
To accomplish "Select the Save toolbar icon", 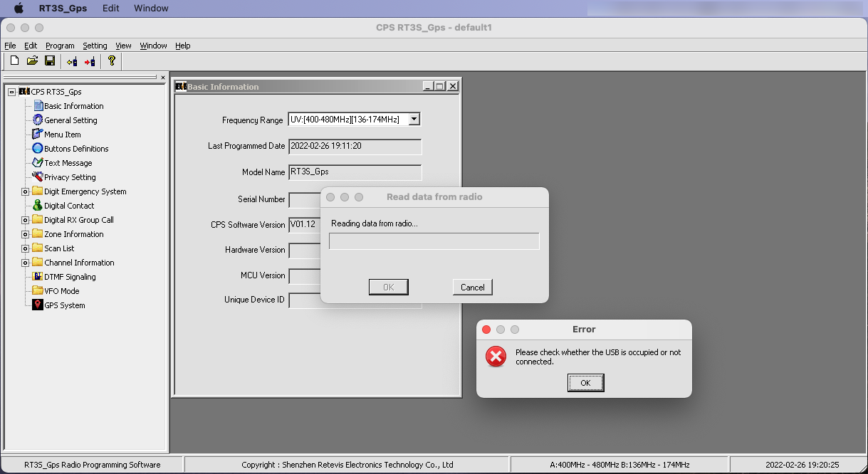I will click(x=50, y=61).
